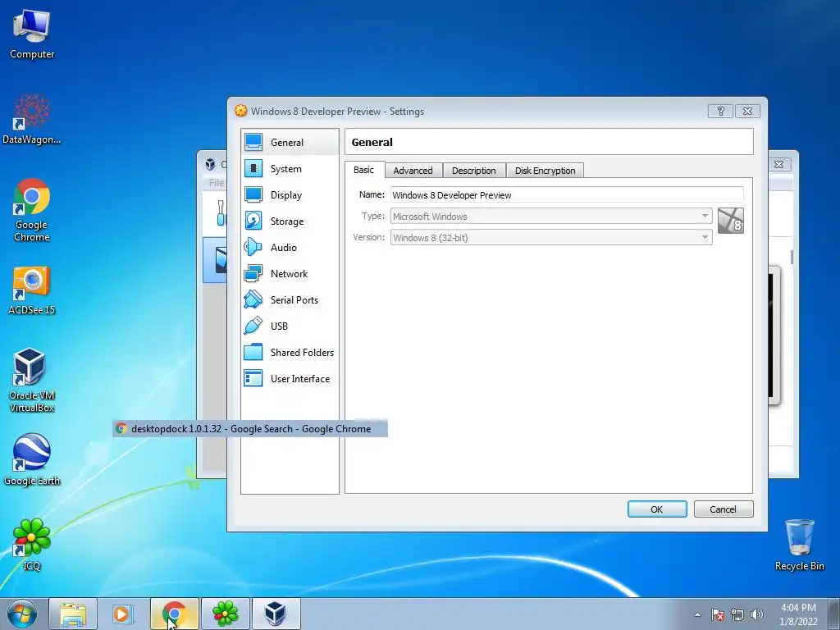The width and height of the screenshot is (840, 630).
Task: Open the System settings icon
Action: (253, 168)
